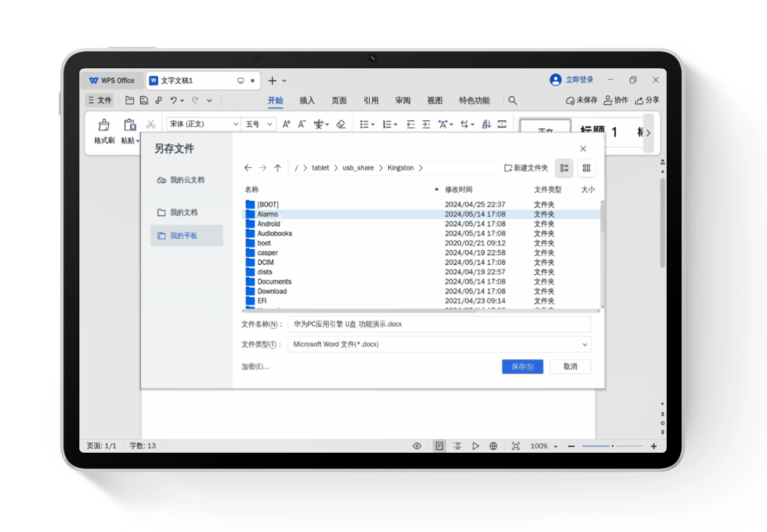767x532 pixels.
Task: Click the web layout globe icon in status bar
Action: point(493,446)
